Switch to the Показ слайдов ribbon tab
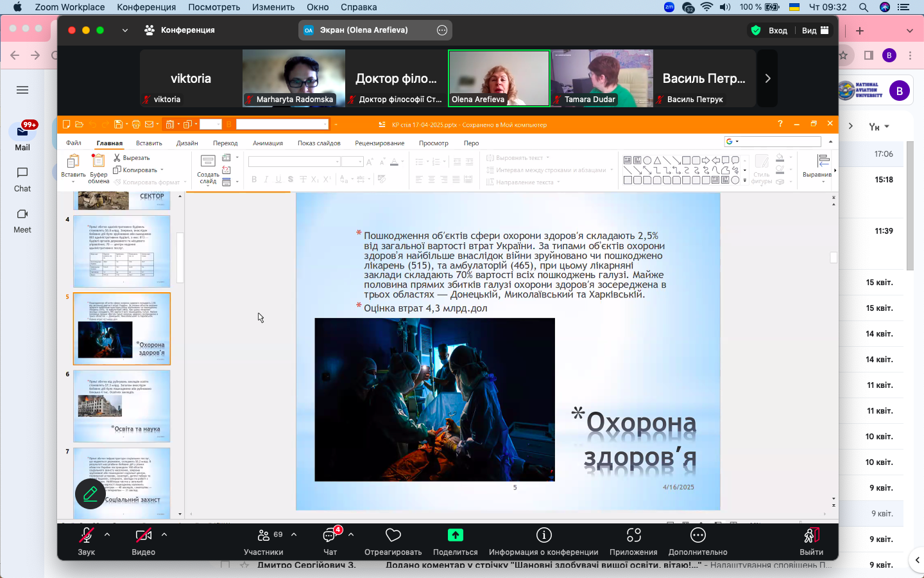 pos(319,143)
